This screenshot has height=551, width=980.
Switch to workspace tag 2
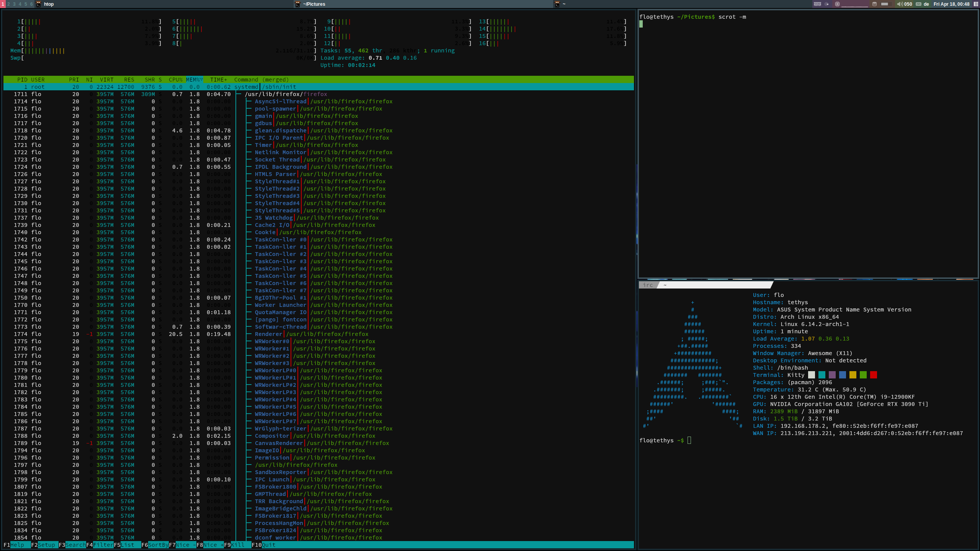pos(8,4)
